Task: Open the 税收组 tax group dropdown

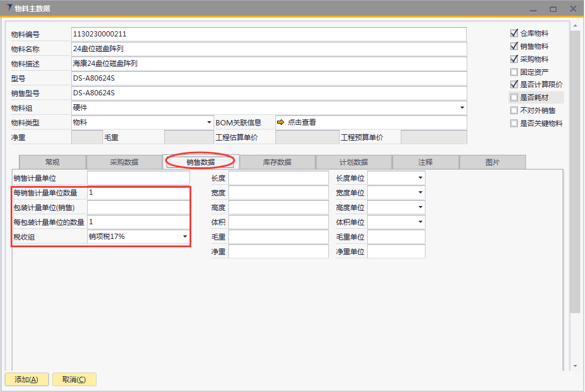Action: (185, 237)
